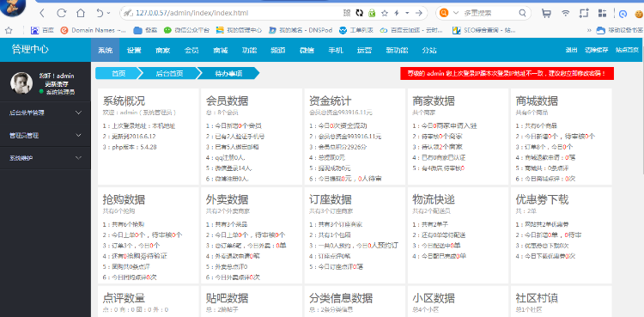Select the 商城 top menu tab
Image resolution: width=644 pixels, height=317 pixels.
click(220, 50)
